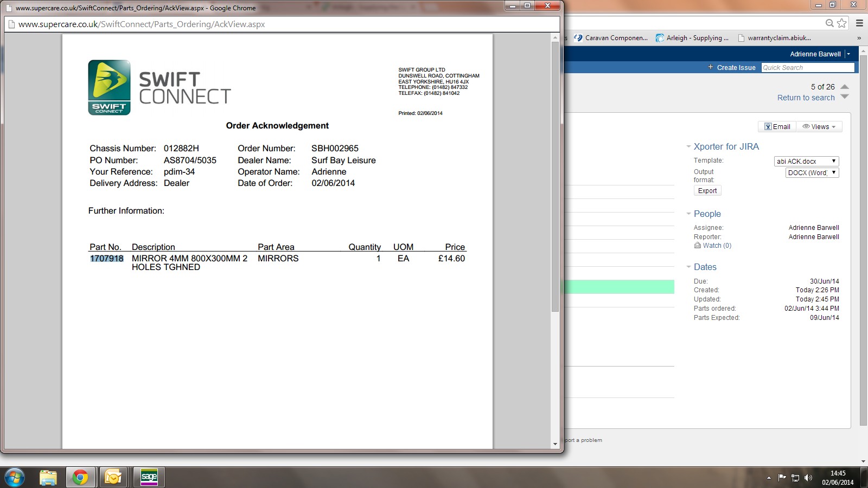Go to next issue down arrow
The image size is (868, 488).
[x=845, y=97]
